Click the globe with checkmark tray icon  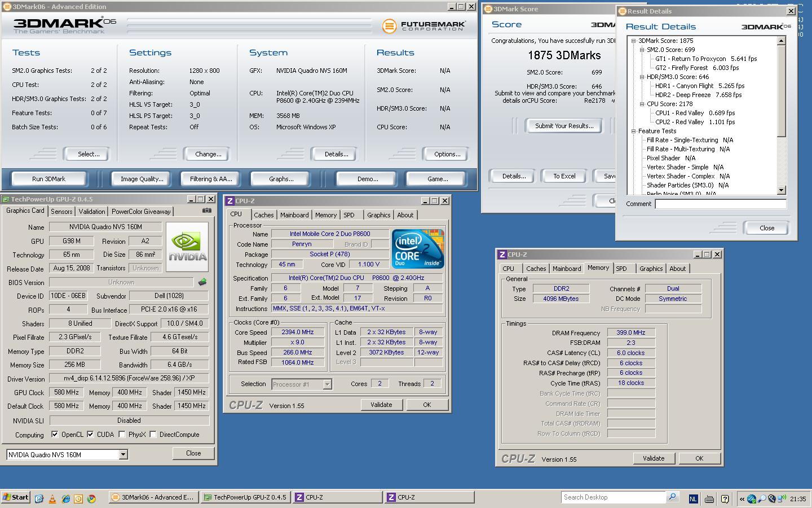tap(752, 499)
